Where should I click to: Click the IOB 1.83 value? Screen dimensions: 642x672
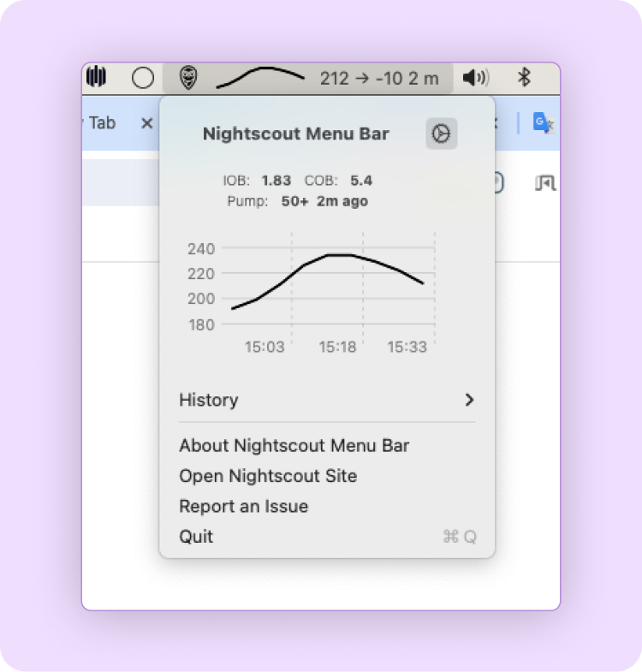(x=276, y=181)
